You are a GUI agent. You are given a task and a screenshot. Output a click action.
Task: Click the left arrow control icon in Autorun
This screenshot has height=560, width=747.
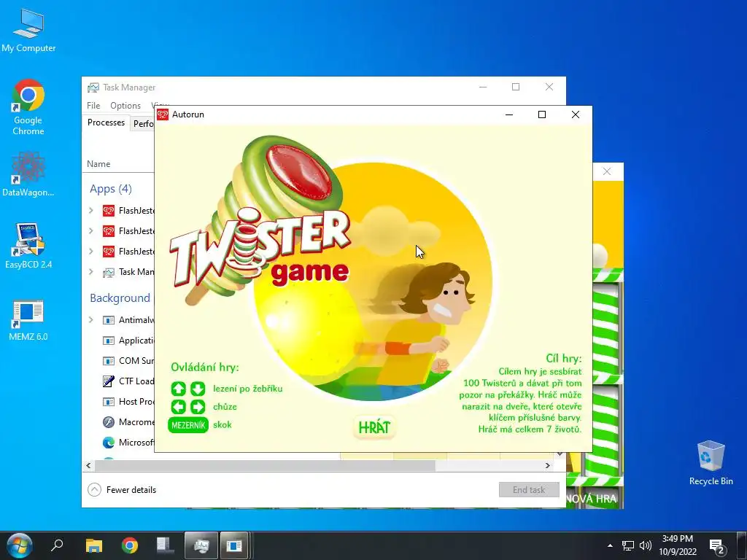pos(179,407)
